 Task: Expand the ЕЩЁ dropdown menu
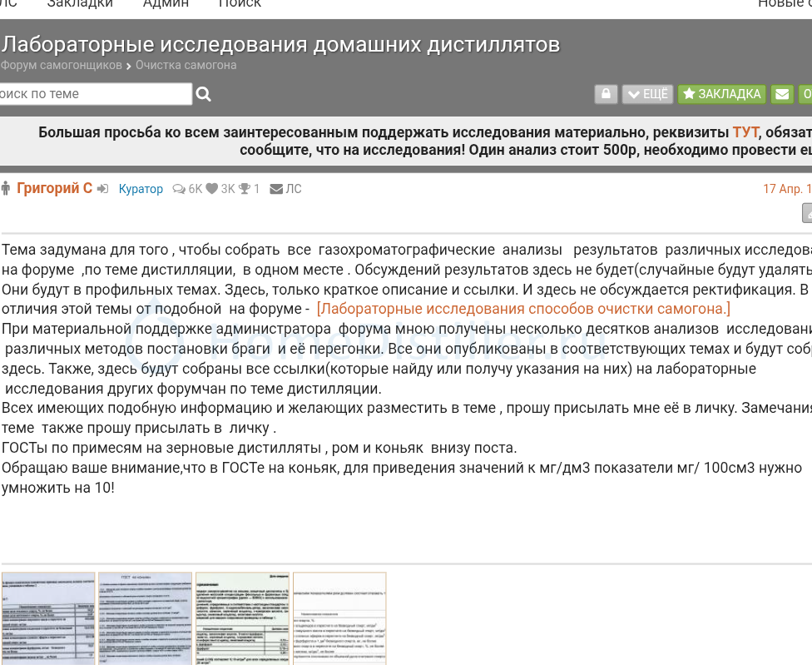pos(647,94)
